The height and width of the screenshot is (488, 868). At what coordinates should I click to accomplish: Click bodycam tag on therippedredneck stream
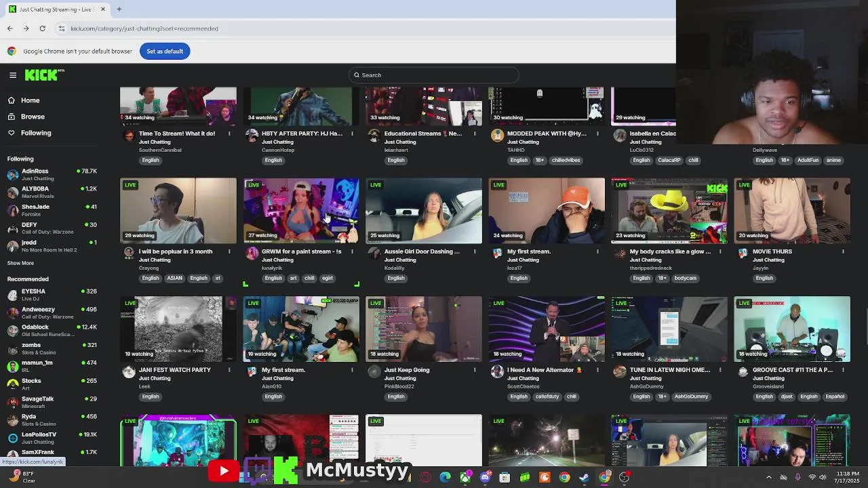(685, 278)
